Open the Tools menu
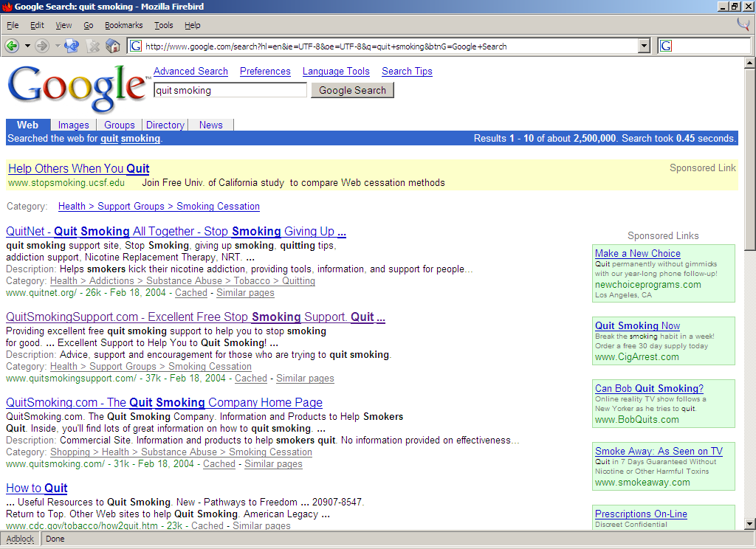 coord(163,25)
